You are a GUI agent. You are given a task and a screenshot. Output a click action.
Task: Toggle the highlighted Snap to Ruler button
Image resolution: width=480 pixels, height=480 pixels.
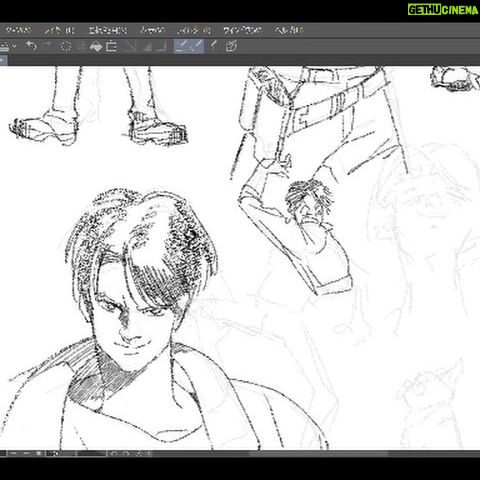[182, 46]
